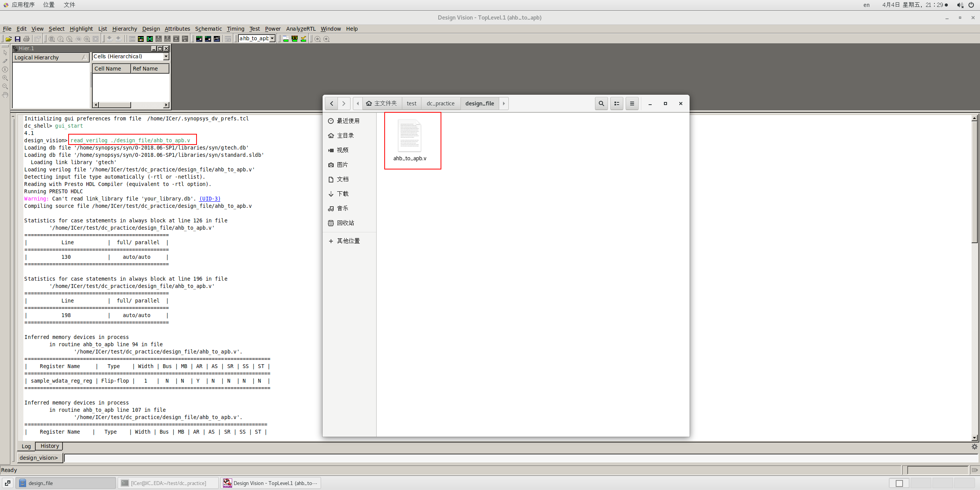980x490 pixels.
Task: Click the save floppy disk icon
Action: pos(18,39)
